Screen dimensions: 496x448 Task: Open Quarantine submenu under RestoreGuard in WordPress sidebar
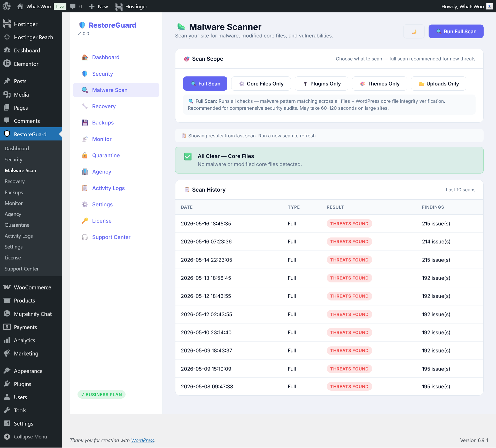[17, 225]
